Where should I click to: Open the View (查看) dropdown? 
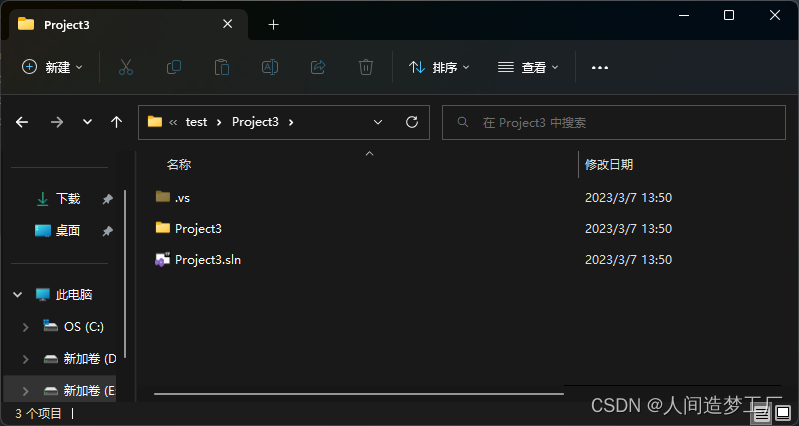[528, 67]
